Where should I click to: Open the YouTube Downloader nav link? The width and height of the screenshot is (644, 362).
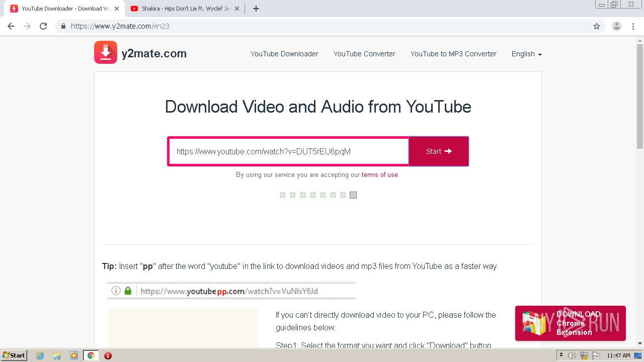pos(284,54)
